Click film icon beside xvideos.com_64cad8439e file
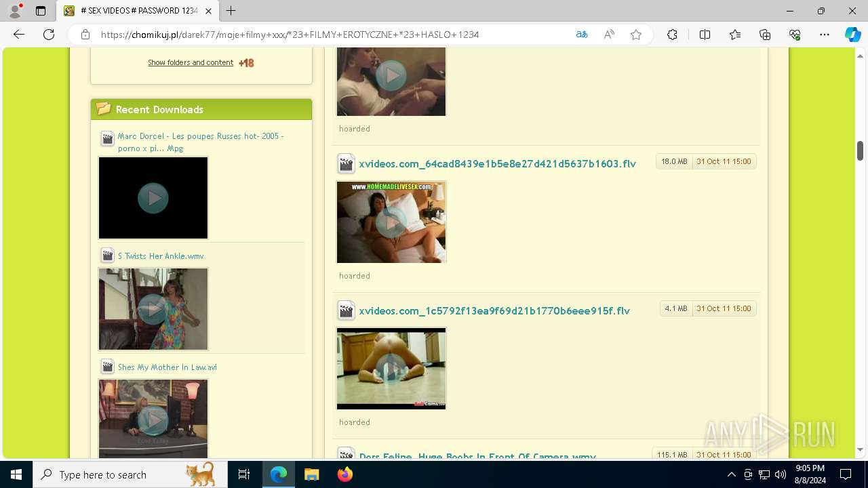This screenshot has height=488, width=868. 346,163
